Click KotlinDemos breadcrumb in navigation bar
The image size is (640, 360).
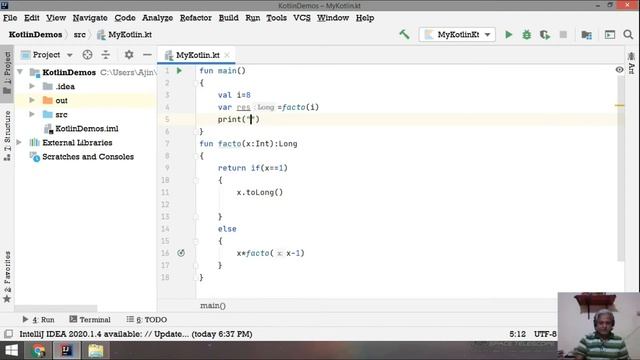tap(36, 35)
